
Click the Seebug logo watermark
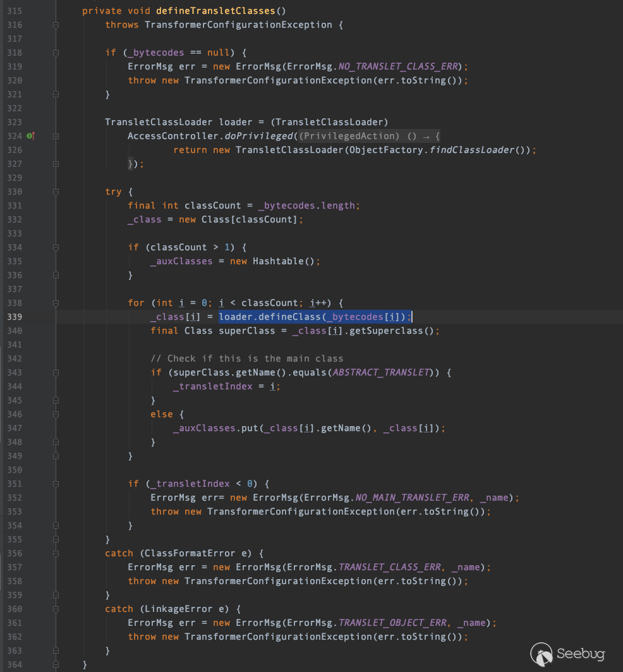coord(573,654)
